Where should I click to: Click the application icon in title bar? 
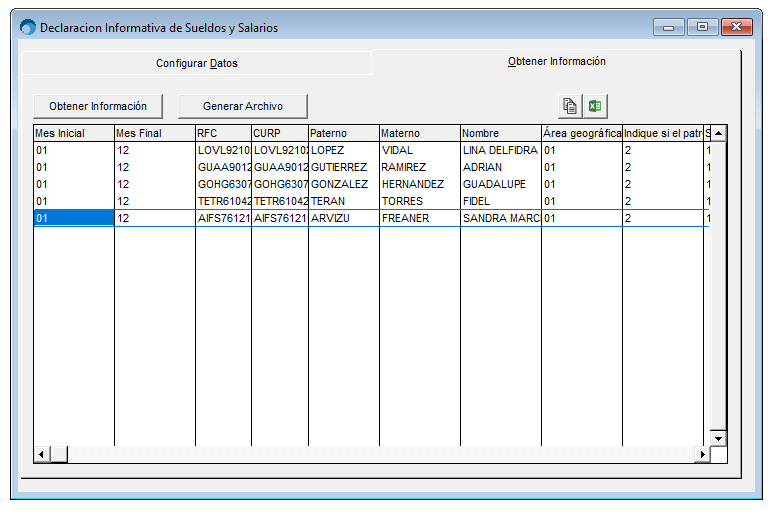[27, 27]
